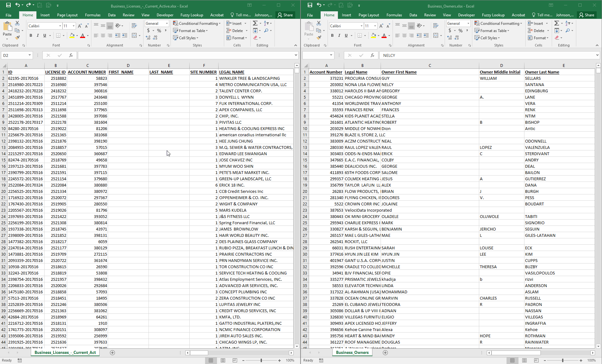
Task: Click Comma Style in right window
Action: [x=467, y=30]
